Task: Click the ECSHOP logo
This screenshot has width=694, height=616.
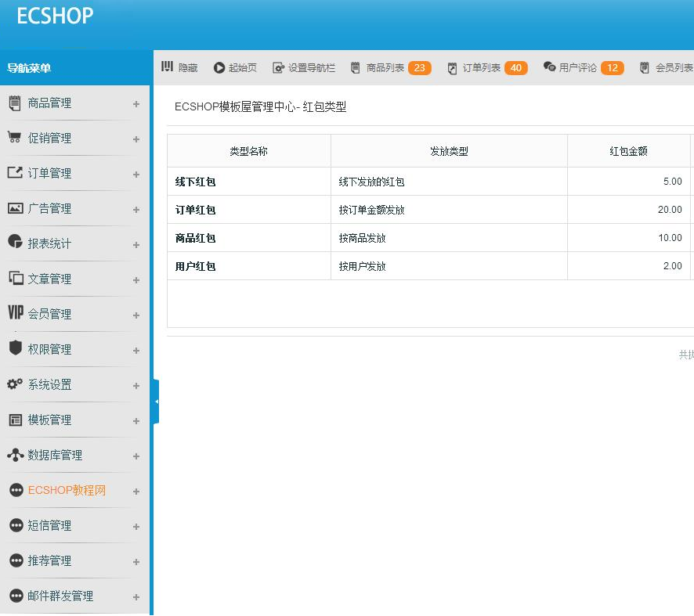Action: coord(56,16)
